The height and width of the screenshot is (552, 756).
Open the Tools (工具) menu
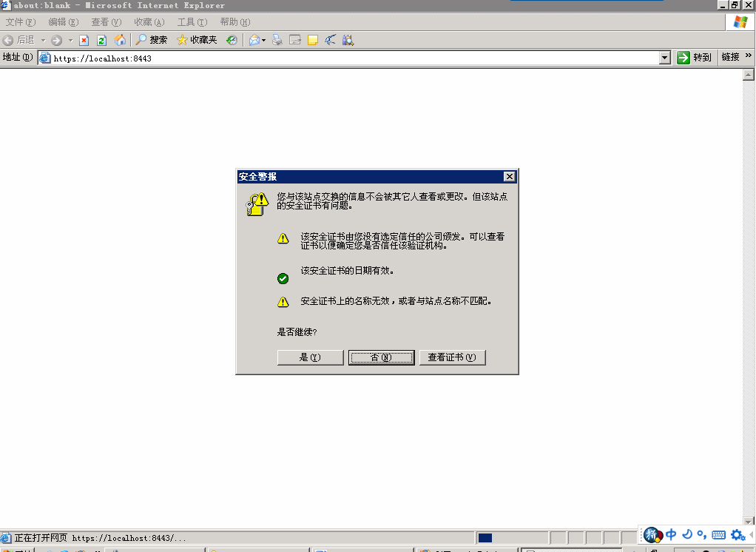click(192, 22)
